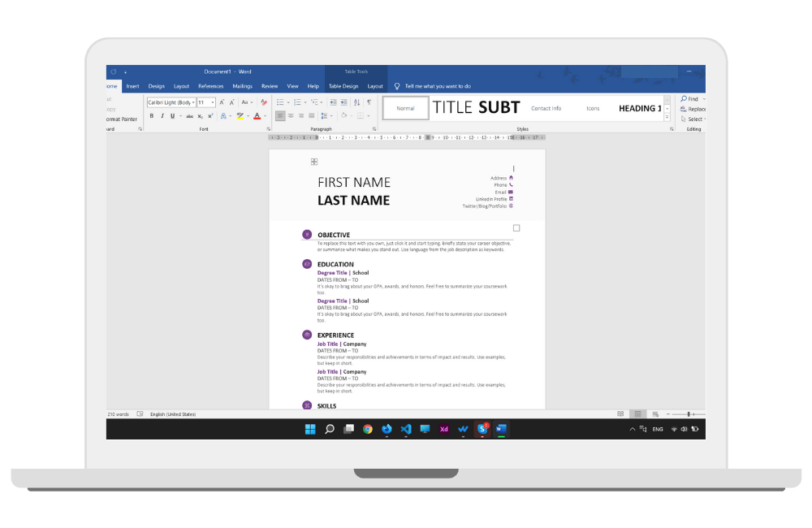
Task: Click the zoom slider handle
Action: (689, 414)
